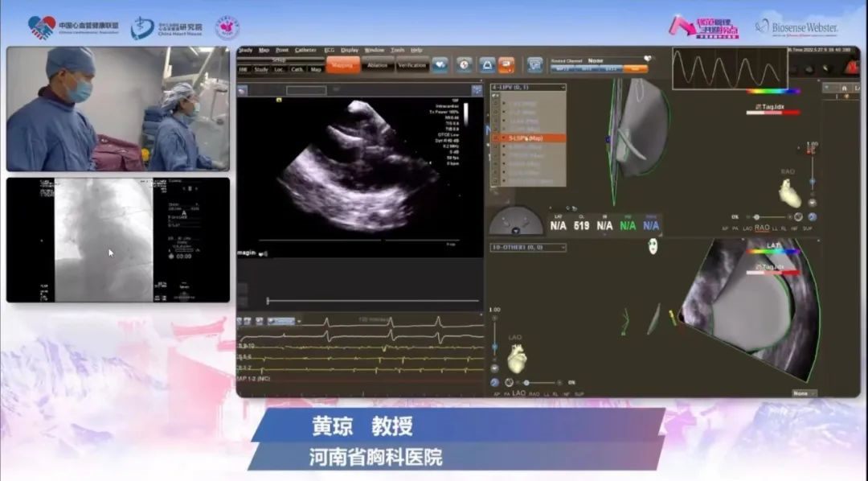Viewport: 868px width, 481px height.
Task: Click the Routed Channel None value
Action: pyautogui.click(x=596, y=60)
